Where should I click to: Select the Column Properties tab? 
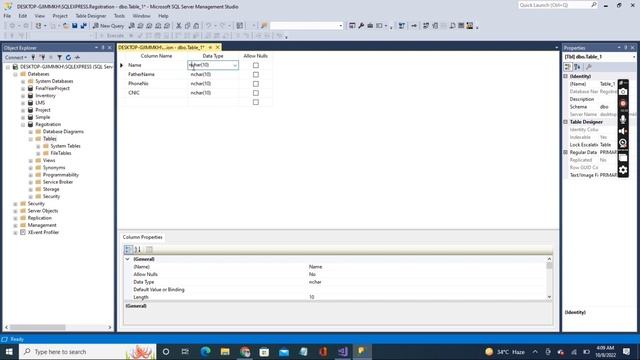142,237
